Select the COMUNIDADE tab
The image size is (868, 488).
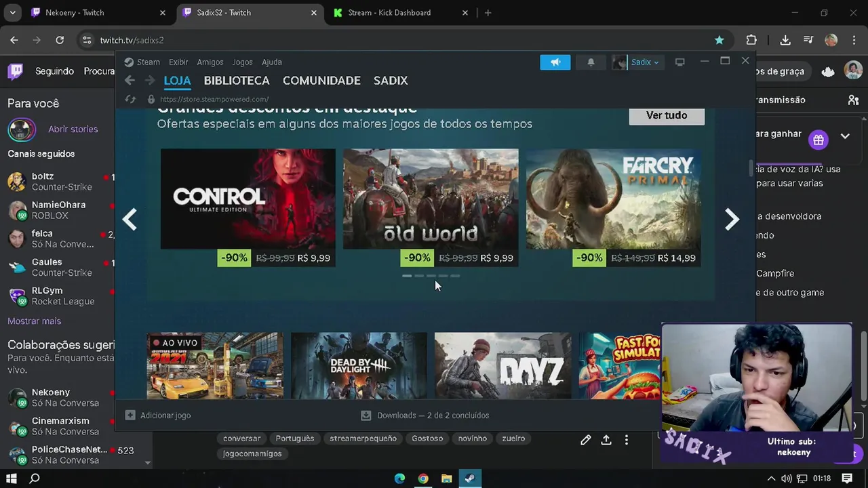[x=321, y=81]
